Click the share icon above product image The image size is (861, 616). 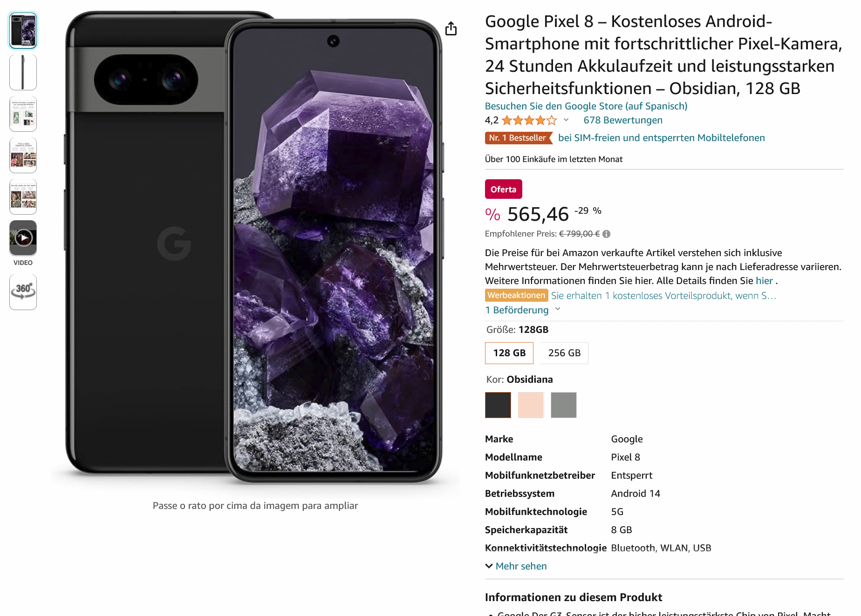click(x=451, y=29)
